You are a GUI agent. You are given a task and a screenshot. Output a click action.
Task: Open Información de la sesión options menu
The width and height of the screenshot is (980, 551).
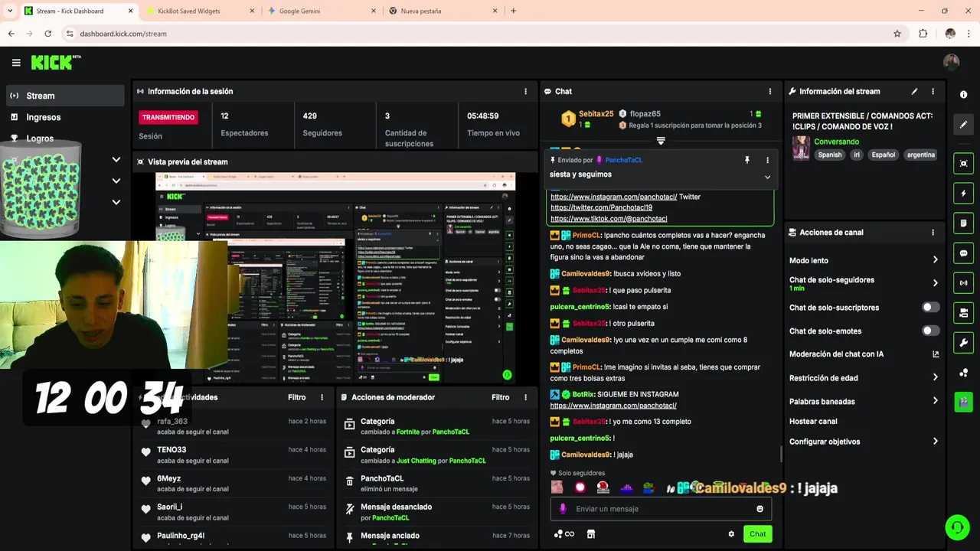click(525, 91)
